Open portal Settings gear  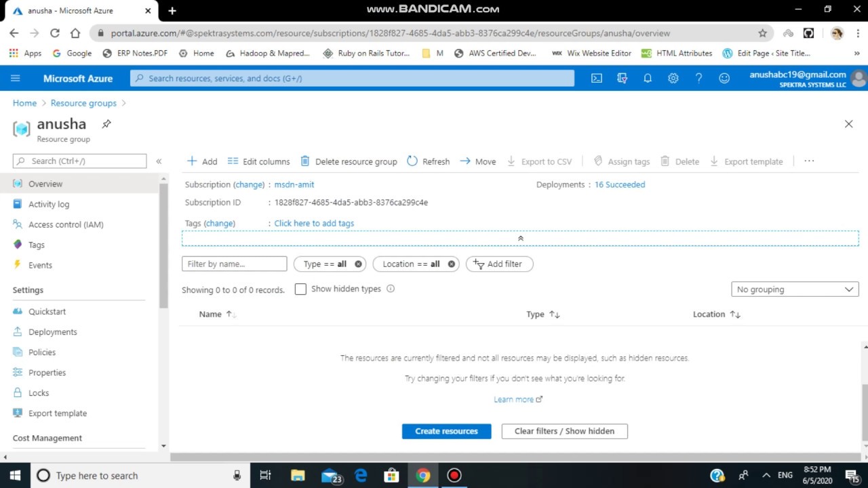[x=673, y=78]
